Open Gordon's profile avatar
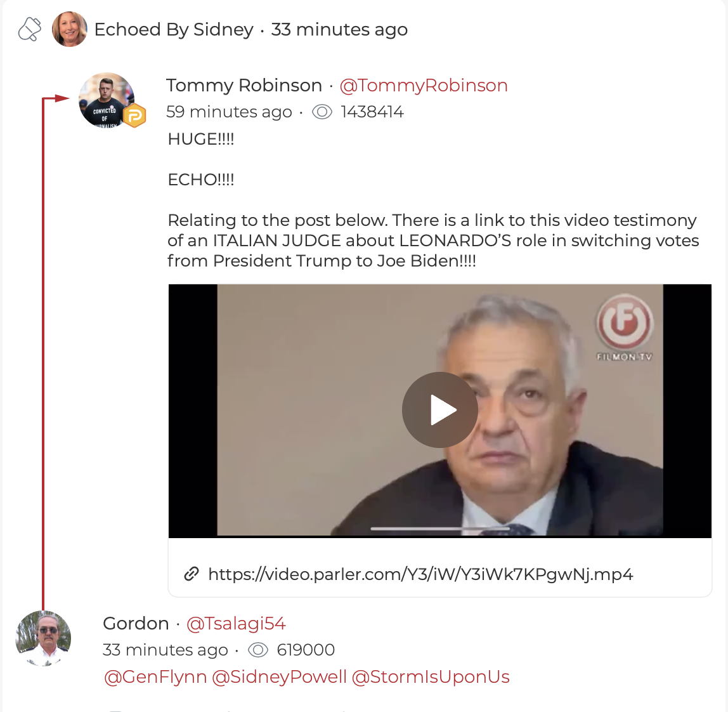Screen dimensions: 728x712 pos(43,638)
